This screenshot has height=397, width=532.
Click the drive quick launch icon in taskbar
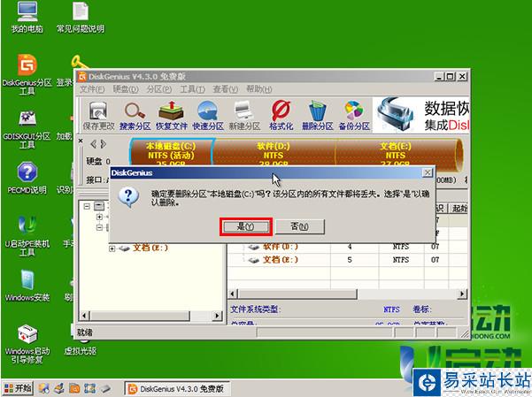tap(105, 388)
